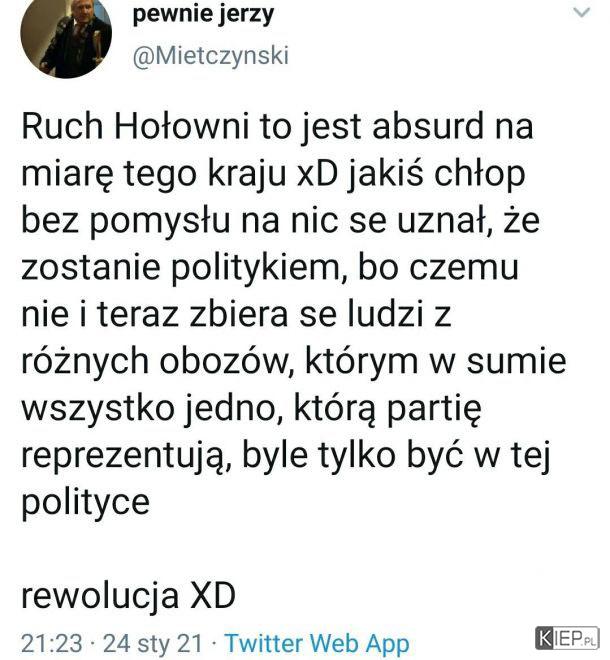This screenshot has width=610, height=660.
Task: Click the display name pewnie jerzy
Action: click(x=203, y=16)
